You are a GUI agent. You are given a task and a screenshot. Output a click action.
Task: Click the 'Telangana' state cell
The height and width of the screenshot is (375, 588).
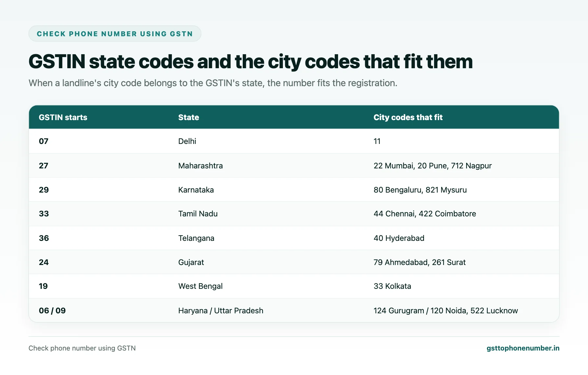[x=196, y=238]
